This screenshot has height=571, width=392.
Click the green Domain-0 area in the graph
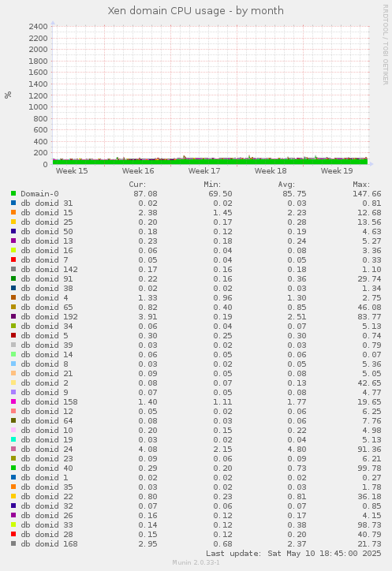pyautogui.click(x=211, y=162)
